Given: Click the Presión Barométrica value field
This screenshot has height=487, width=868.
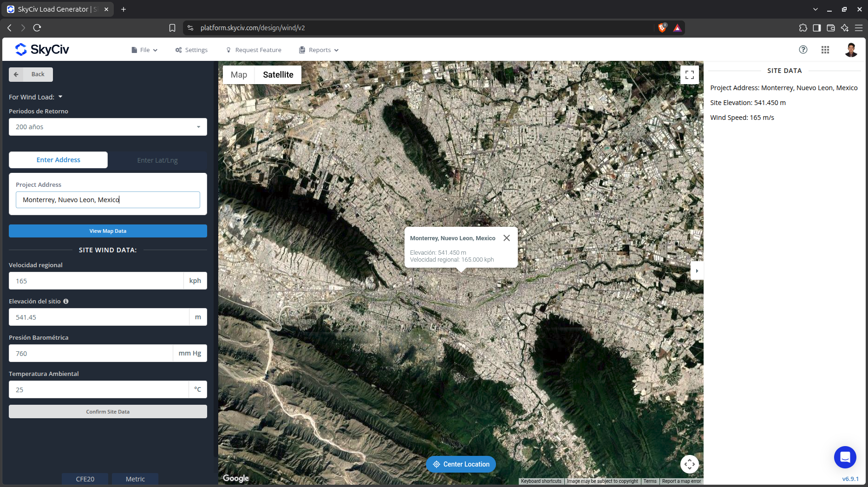Looking at the screenshot, I should [91, 353].
